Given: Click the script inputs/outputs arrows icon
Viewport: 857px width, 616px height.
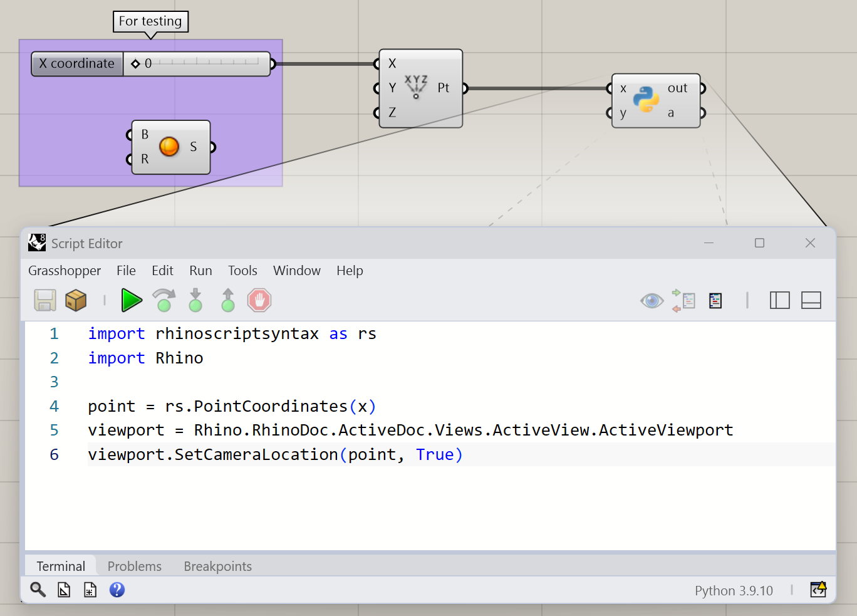Looking at the screenshot, I should (x=683, y=301).
